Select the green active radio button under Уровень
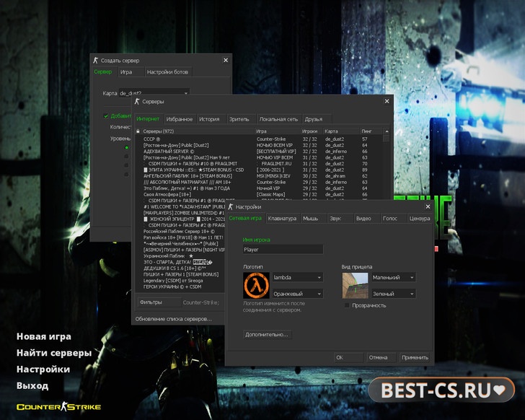 pyautogui.click(x=126, y=147)
